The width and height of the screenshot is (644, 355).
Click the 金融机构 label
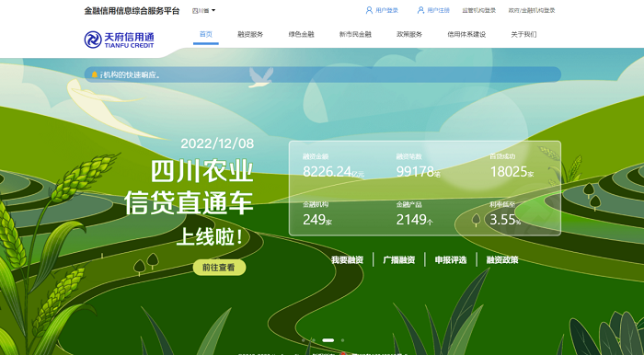[316, 204]
